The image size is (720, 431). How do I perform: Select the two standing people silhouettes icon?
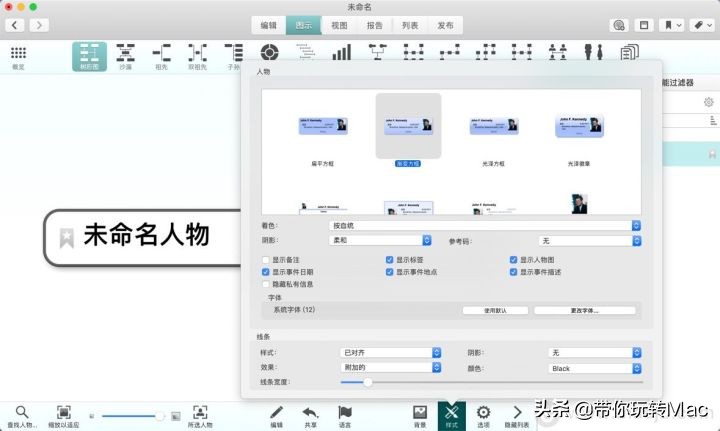(x=593, y=52)
